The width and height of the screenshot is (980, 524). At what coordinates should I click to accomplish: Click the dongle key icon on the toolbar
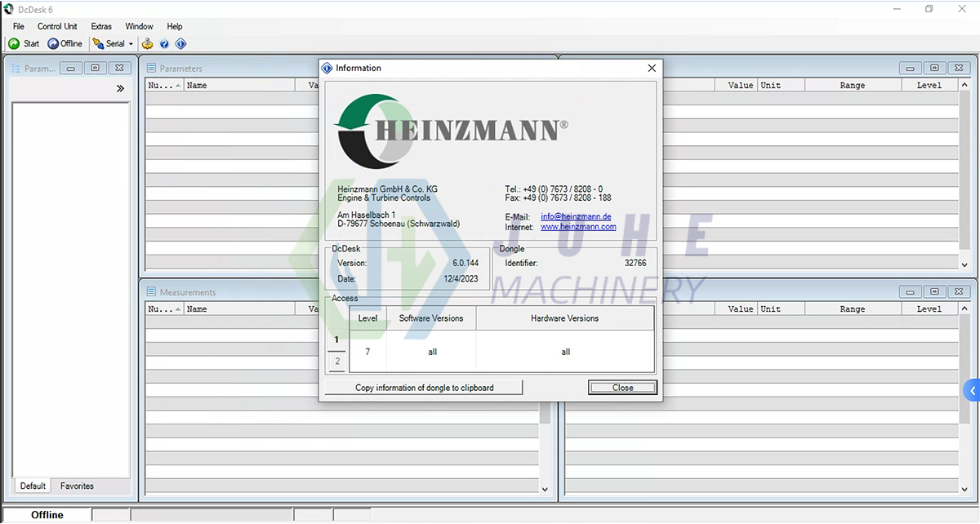(x=147, y=43)
